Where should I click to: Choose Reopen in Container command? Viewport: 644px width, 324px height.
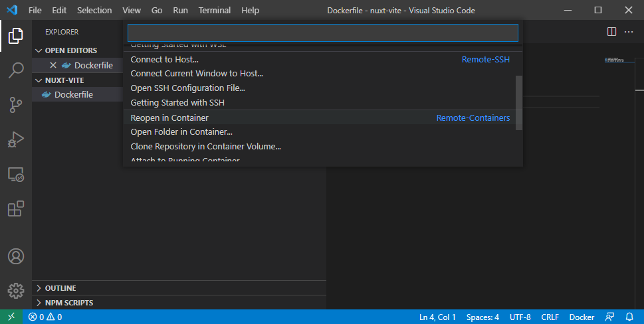(x=320, y=118)
